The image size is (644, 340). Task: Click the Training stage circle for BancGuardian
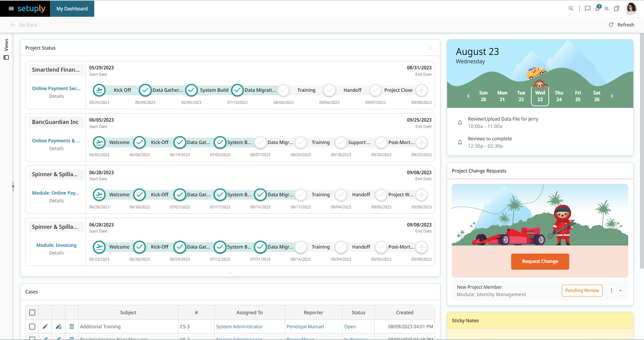[x=301, y=142]
